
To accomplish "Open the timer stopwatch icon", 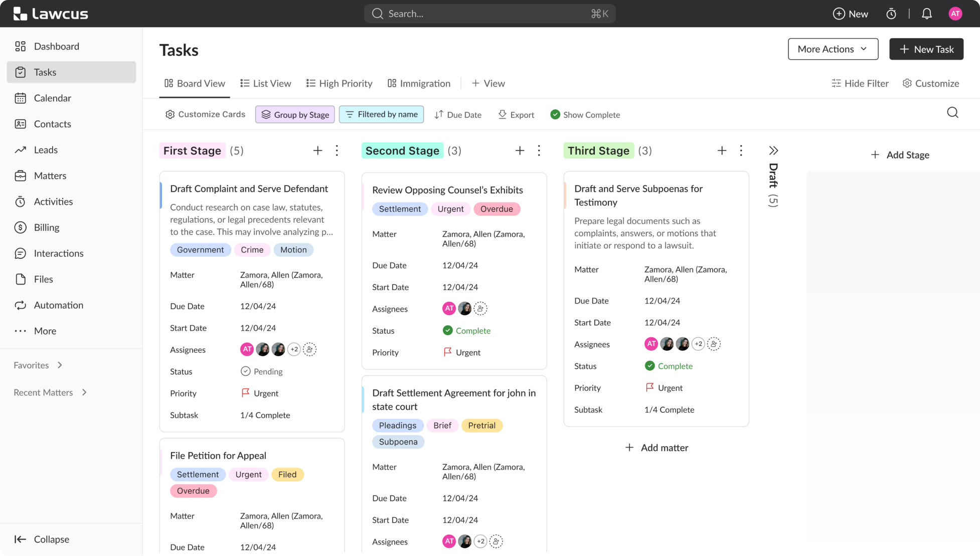I will coord(891,14).
